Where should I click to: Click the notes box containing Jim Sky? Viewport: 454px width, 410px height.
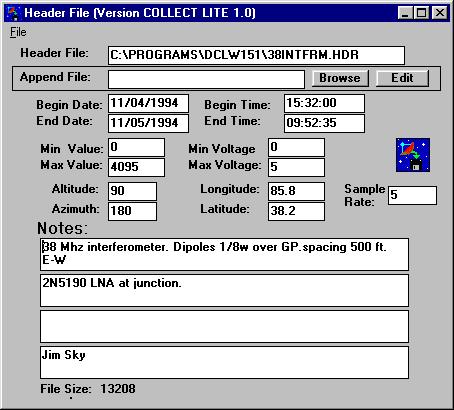(x=224, y=362)
